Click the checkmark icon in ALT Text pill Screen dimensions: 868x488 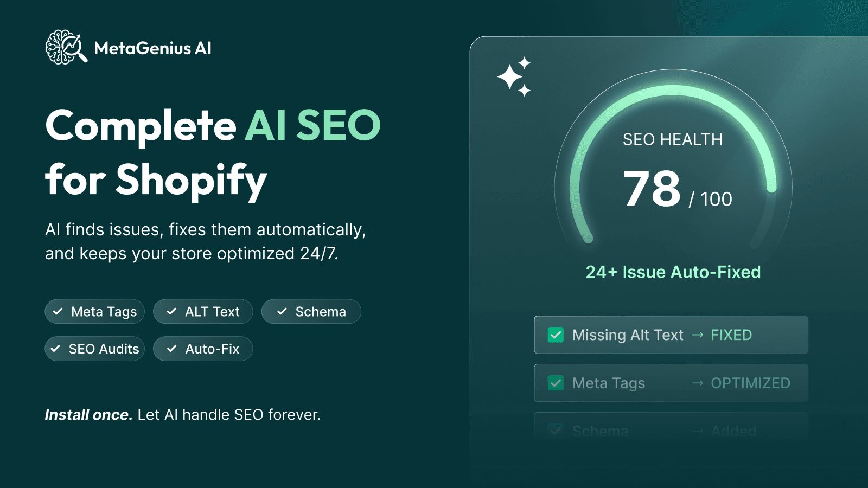point(171,312)
